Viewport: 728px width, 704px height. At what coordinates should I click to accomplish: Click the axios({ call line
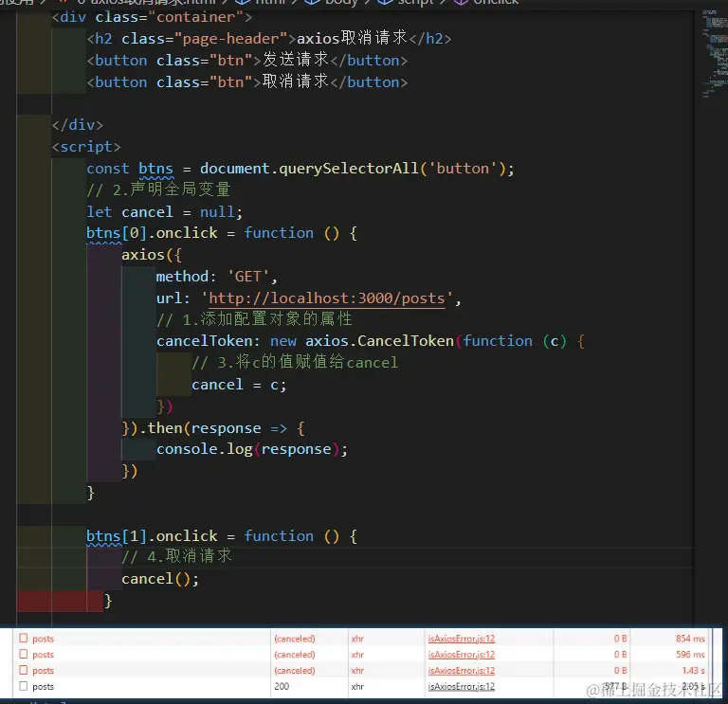pos(152,255)
